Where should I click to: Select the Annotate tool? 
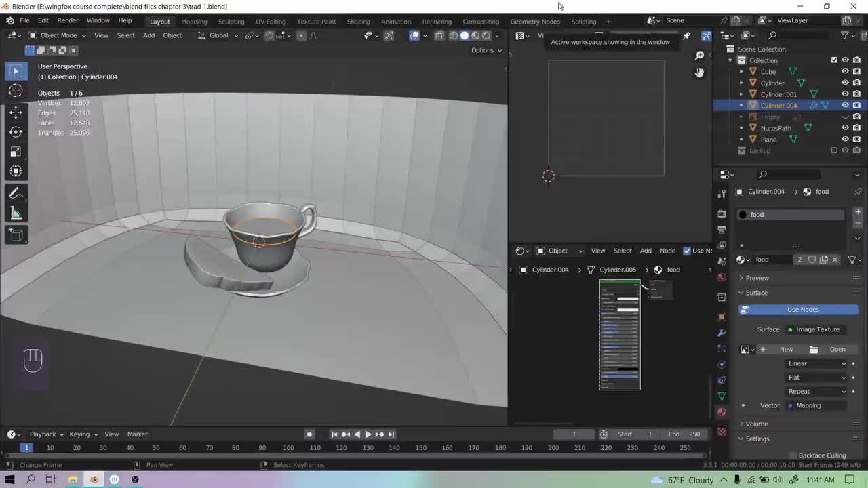tap(16, 194)
